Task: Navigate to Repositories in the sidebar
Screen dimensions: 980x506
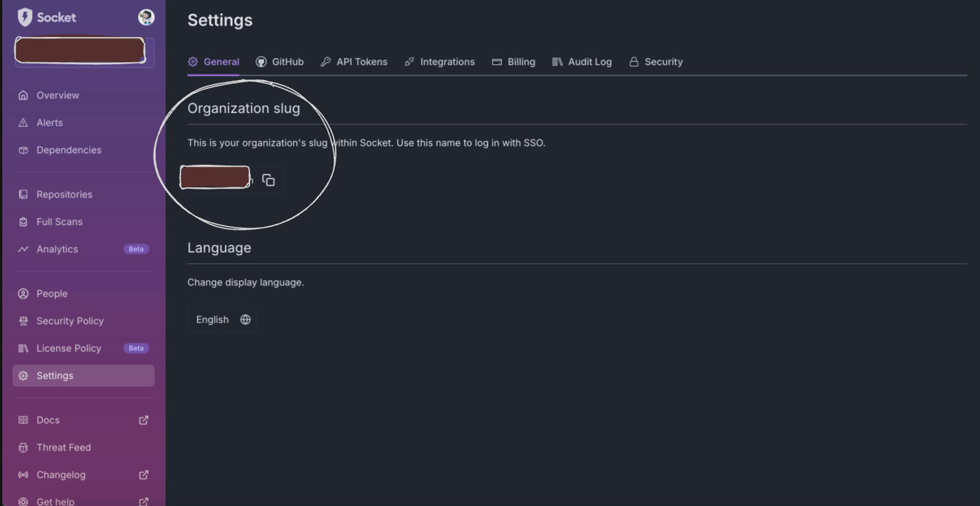Action: click(64, 194)
